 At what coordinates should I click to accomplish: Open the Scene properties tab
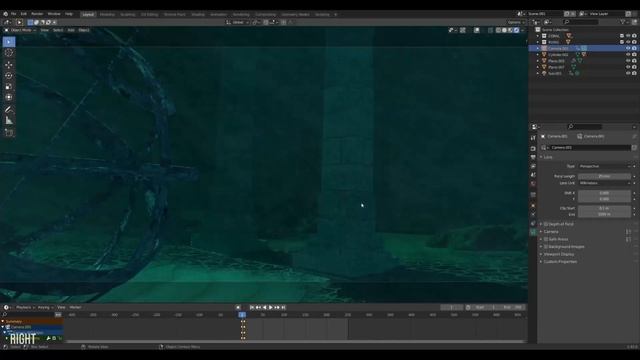[x=533, y=175]
